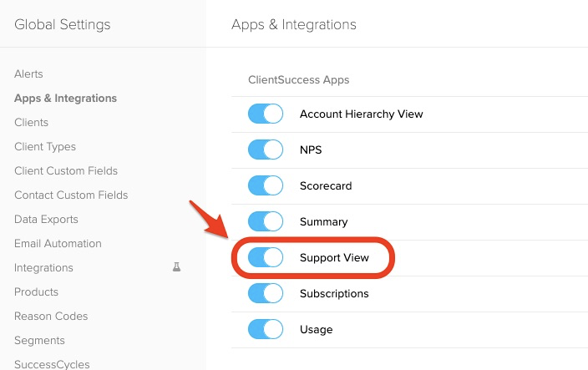Open Segments settings
Screen dimensions: 588x370
coord(39,341)
